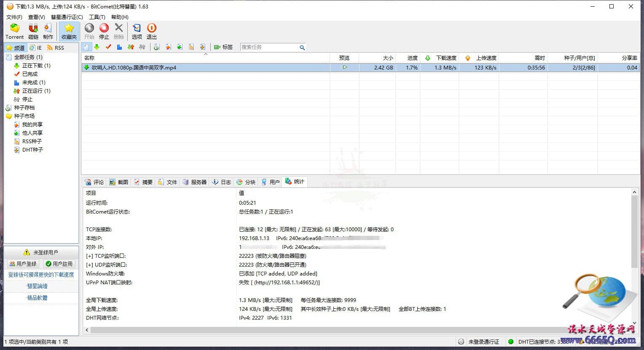644x350 pixels.
Task: Click the all-tasks filter icon in filter bar
Action: tap(86, 47)
